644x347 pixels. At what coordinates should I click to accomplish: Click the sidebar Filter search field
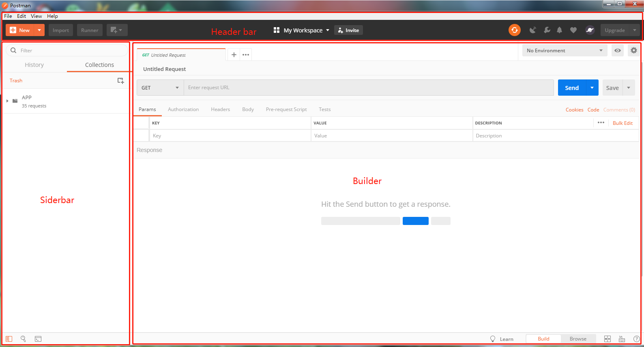point(67,50)
